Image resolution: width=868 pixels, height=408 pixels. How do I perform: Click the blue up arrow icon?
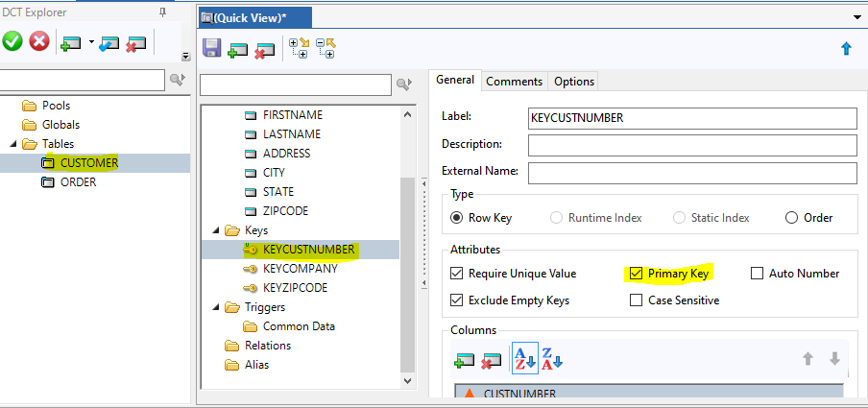click(846, 49)
